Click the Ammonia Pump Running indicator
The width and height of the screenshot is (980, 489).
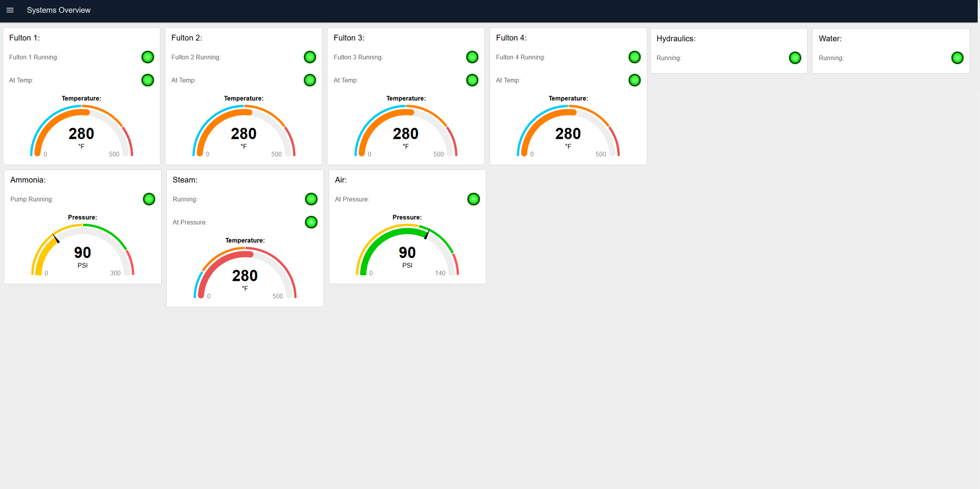(149, 199)
